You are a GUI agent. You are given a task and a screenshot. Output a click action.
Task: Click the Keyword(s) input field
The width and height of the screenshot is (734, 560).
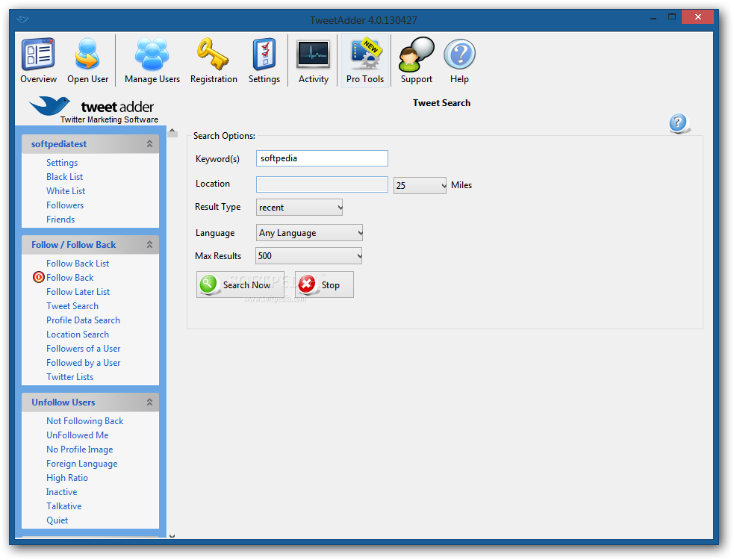point(322,158)
